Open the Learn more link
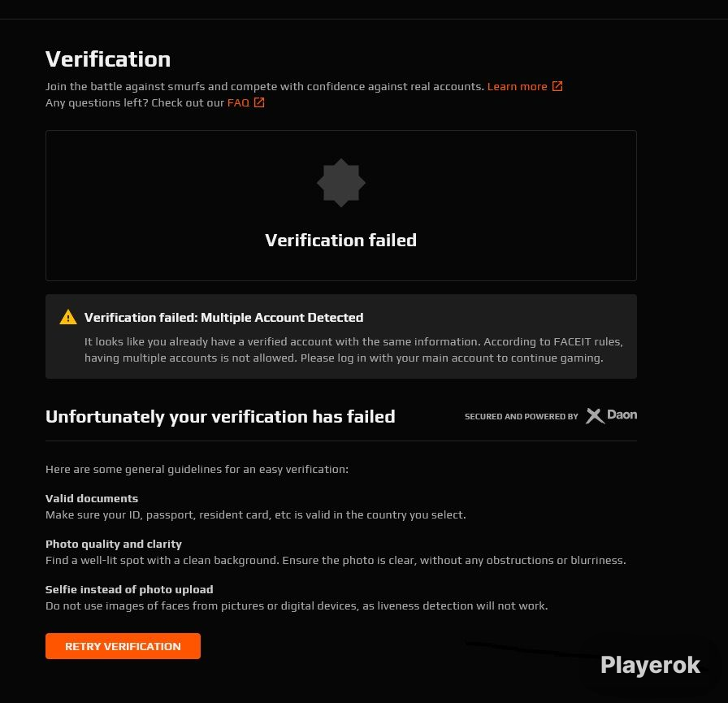728x703 pixels. coord(517,86)
